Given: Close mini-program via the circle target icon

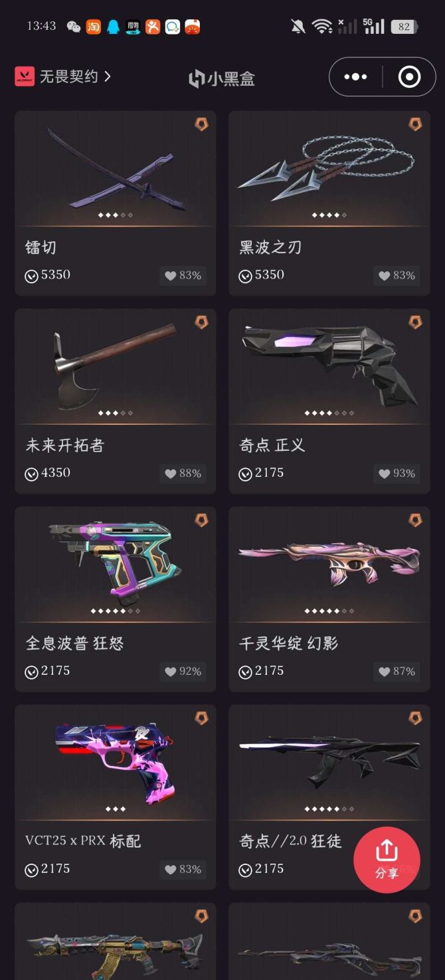Looking at the screenshot, I should (x=409, y=77).
